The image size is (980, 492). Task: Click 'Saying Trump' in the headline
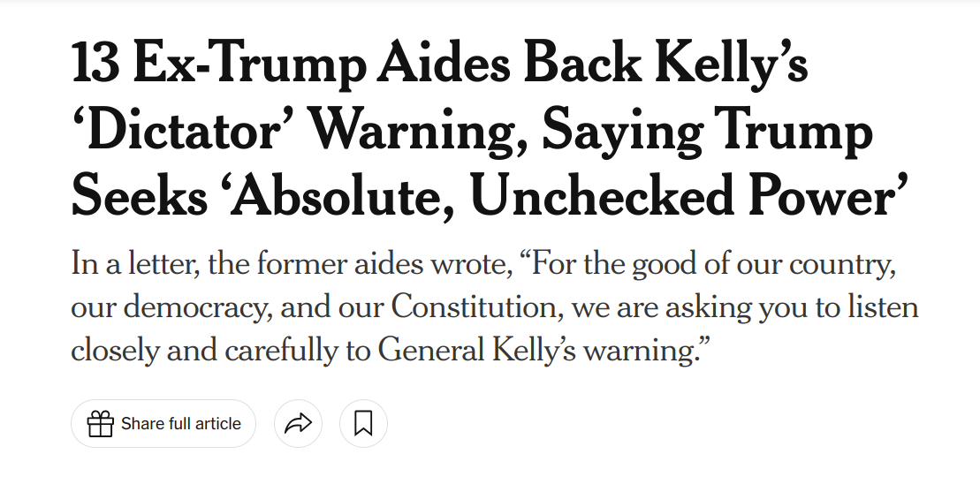pyautogui.click(x=707, y=133)
